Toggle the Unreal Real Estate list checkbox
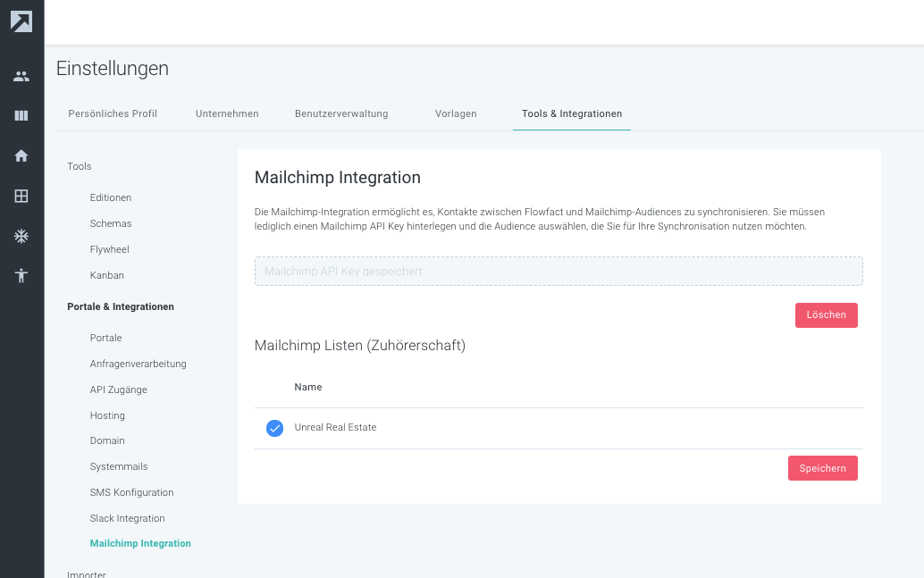The width and height of the screenshot is (924, 578). pos(274,428)
